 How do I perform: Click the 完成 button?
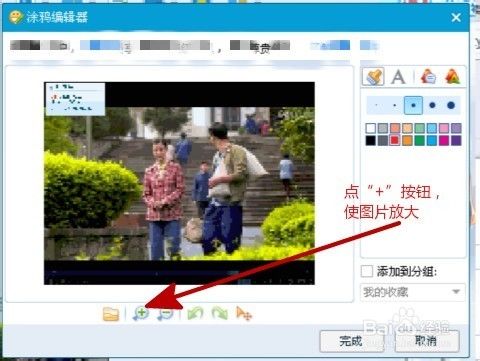(x=351, y=341)
